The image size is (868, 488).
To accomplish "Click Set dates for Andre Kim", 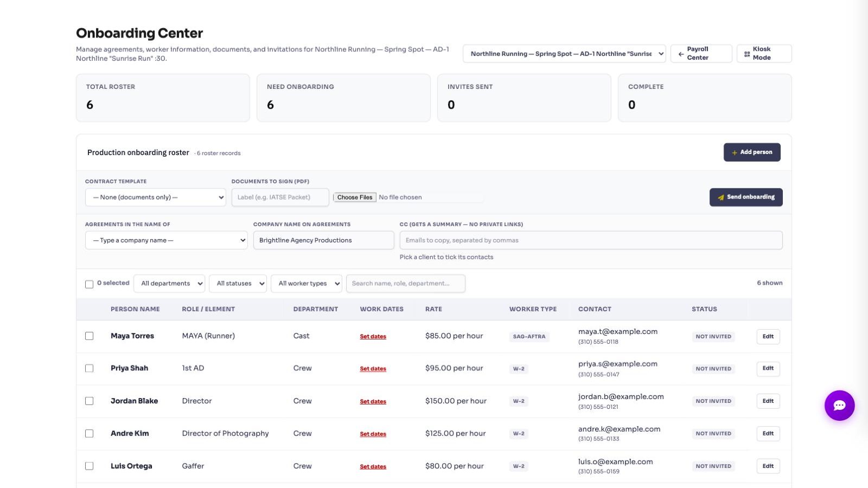I will pyautogui.click(x=373, y=434).
